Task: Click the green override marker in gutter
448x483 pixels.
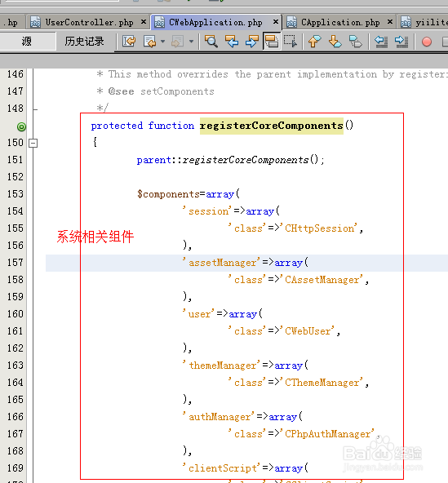Action: (x=21, y=126)
